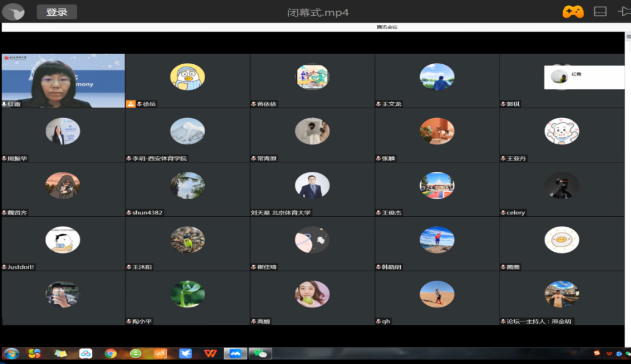631x364 pixels.
Task: Click the 登录 login button
Action: point(57,12)
